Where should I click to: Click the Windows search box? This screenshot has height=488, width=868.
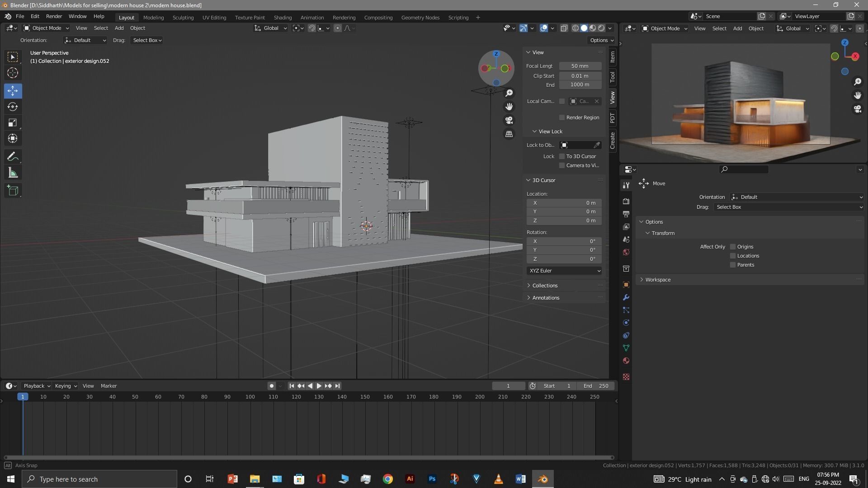(99, 479)
